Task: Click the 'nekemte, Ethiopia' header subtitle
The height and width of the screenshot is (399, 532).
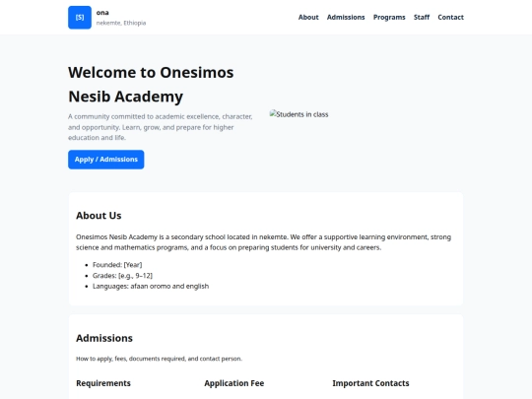Action: [x=121, y=23]
